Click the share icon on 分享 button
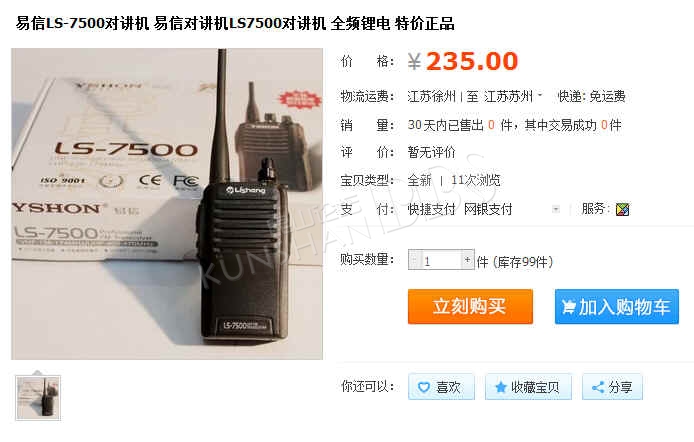Viewport: 694px width, 442px height. tap(598, 388)
